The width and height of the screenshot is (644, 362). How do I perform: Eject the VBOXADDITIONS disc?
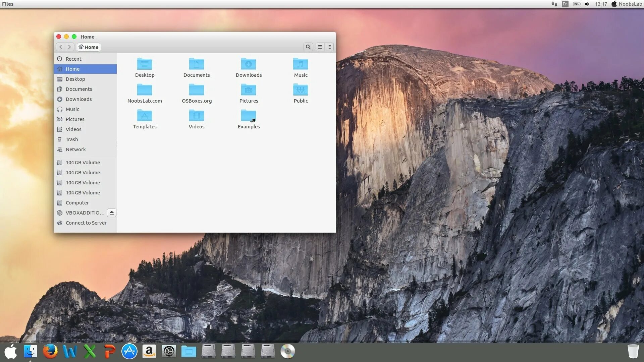coord(112,213)
